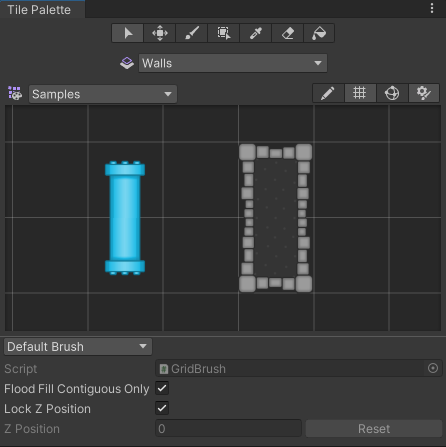Click the Z Position input field

point(228,429)
